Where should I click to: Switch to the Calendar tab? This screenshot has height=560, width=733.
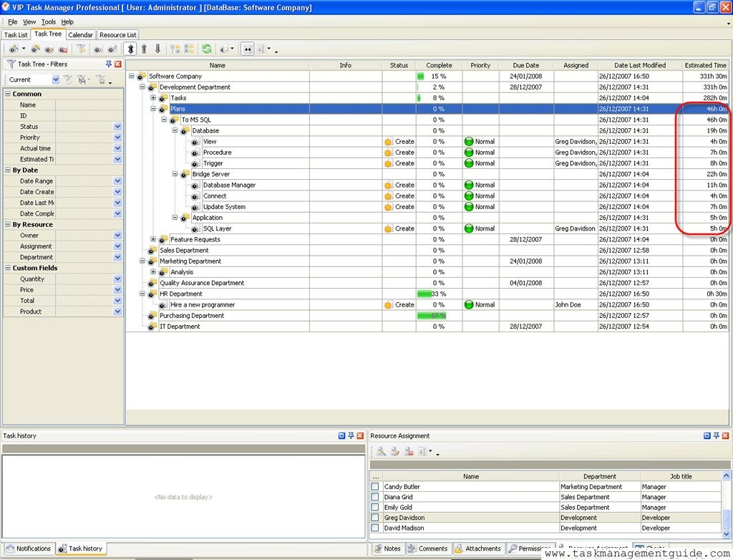pyautogui.click(x=80, y=34)
